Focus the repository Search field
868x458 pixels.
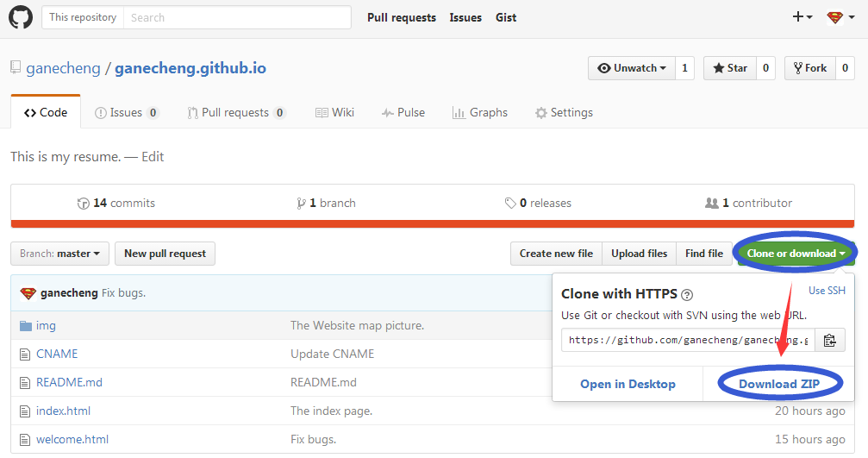(238, 18)
